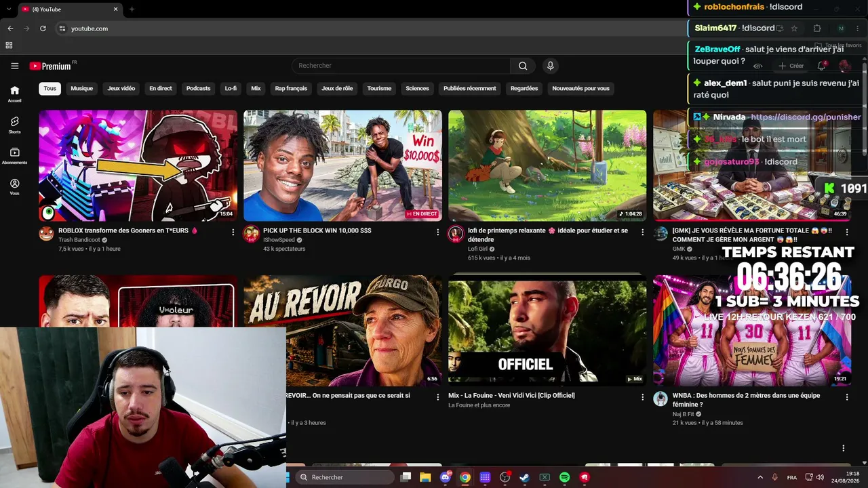Reload the YouTube page
Image resolution: width=868 pixels, height=488 pixels.
43,28
